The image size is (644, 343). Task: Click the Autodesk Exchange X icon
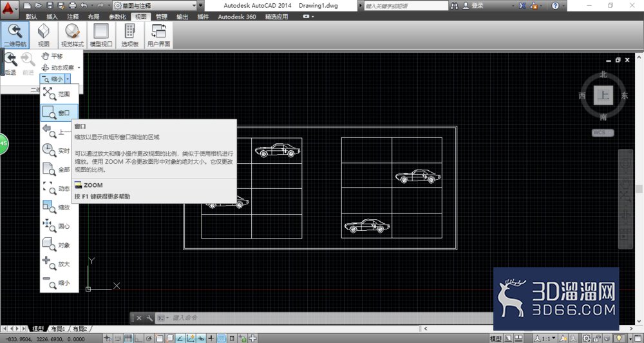(x=522, y=6)
